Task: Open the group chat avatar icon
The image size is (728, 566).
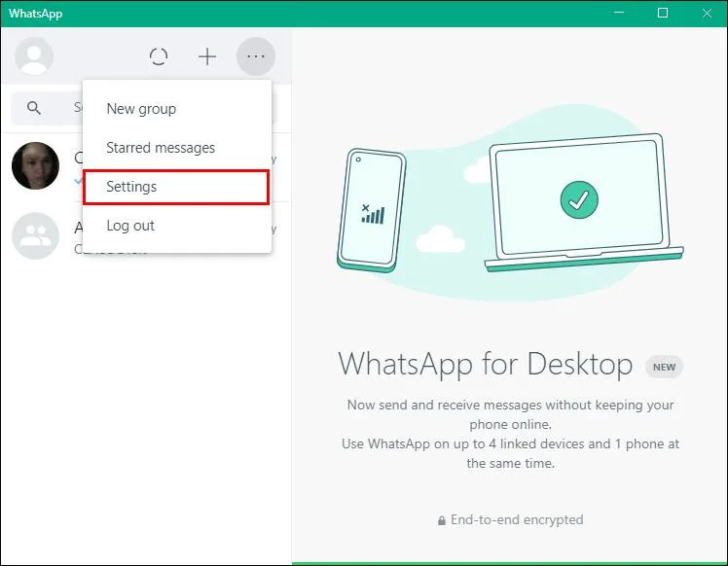Action: click(x=35, y=235)
